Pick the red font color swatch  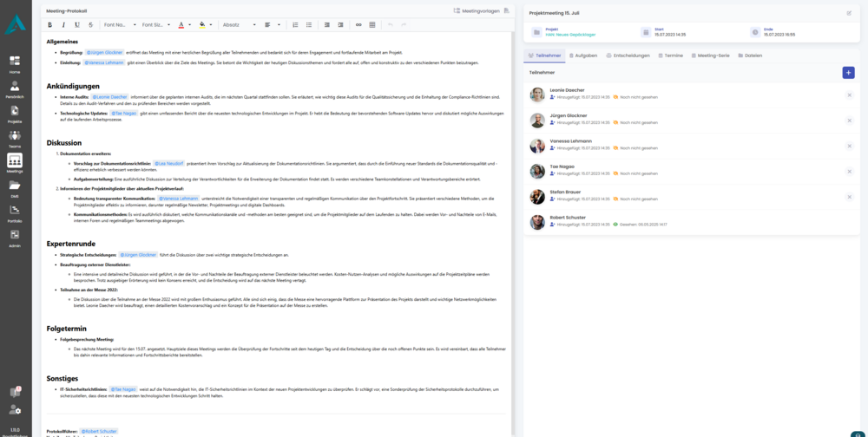(x=181, y=25)
